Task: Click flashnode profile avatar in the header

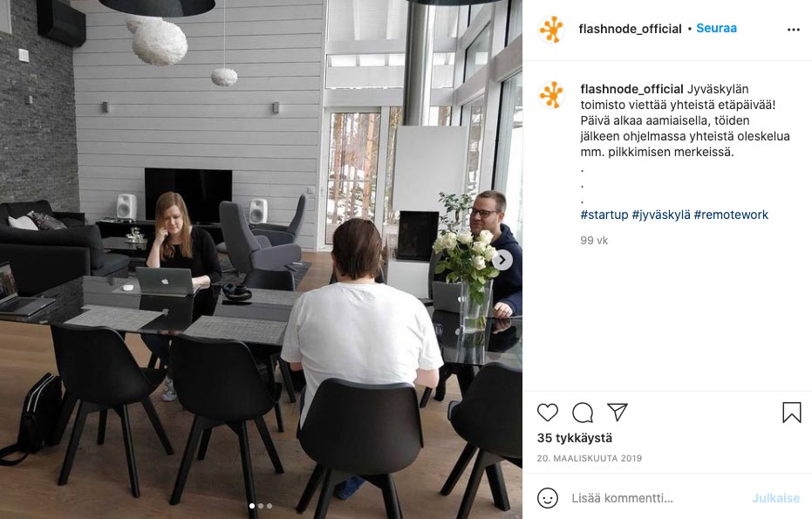Action: pyautogui.click(x=551, y=29)
